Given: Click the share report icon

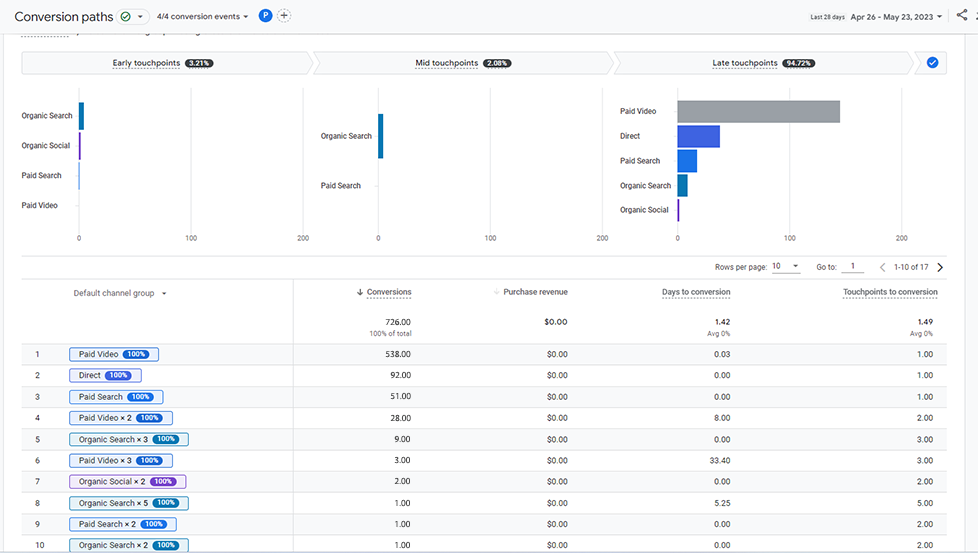Looking at the screenshot, I should coord(961,16).
